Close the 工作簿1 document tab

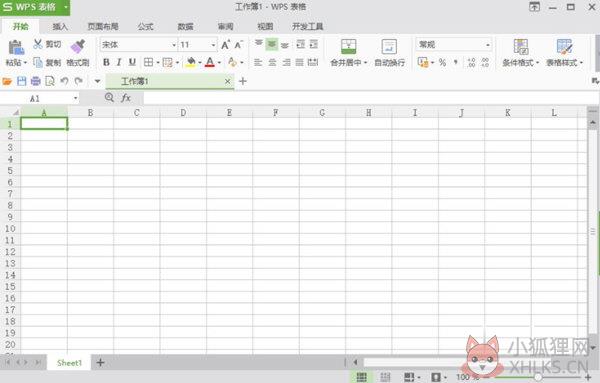point(228,81)
